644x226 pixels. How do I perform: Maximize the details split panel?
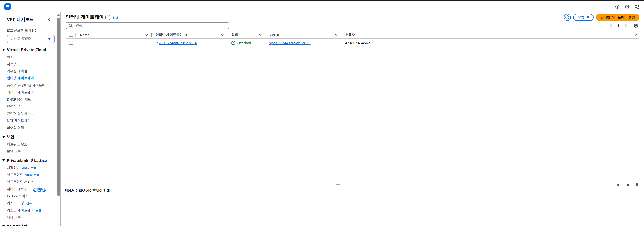[636, 184]
